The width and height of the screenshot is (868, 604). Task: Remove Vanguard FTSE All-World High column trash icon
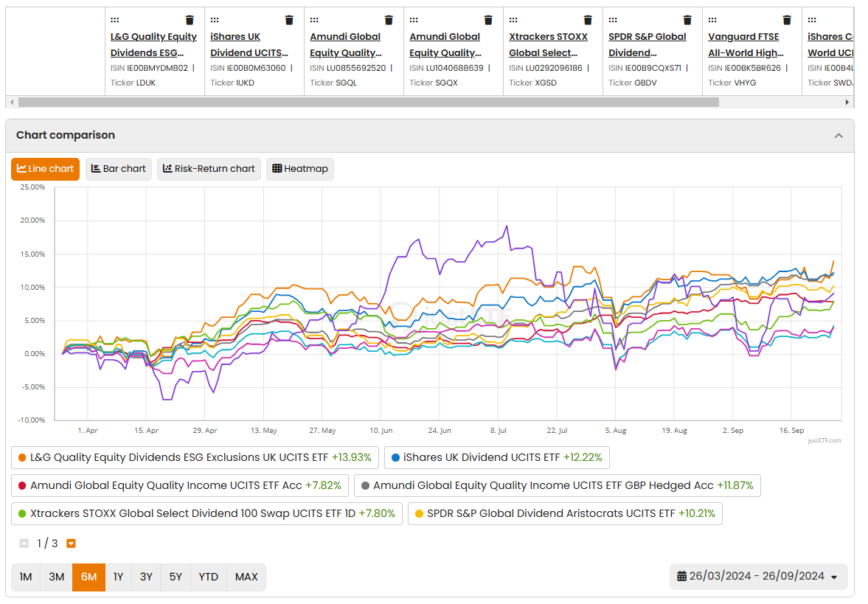point(787,21)
